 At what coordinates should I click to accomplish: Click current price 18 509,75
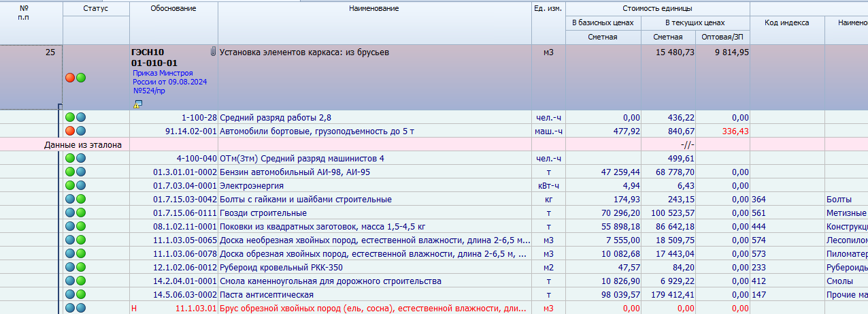coord(675,240)
